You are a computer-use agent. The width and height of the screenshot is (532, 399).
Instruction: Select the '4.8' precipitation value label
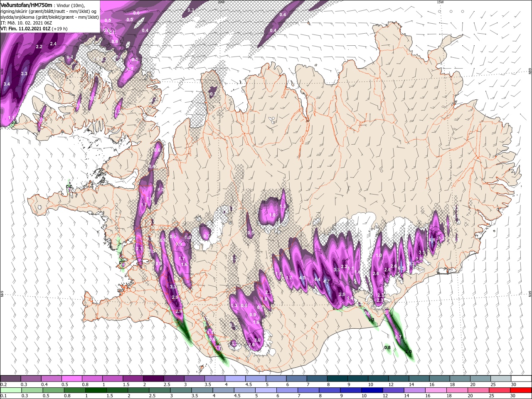432,240
